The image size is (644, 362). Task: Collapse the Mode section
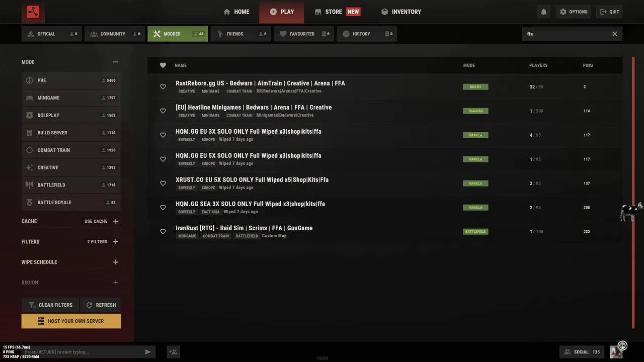pyautogui.click(x=116, y=62)
